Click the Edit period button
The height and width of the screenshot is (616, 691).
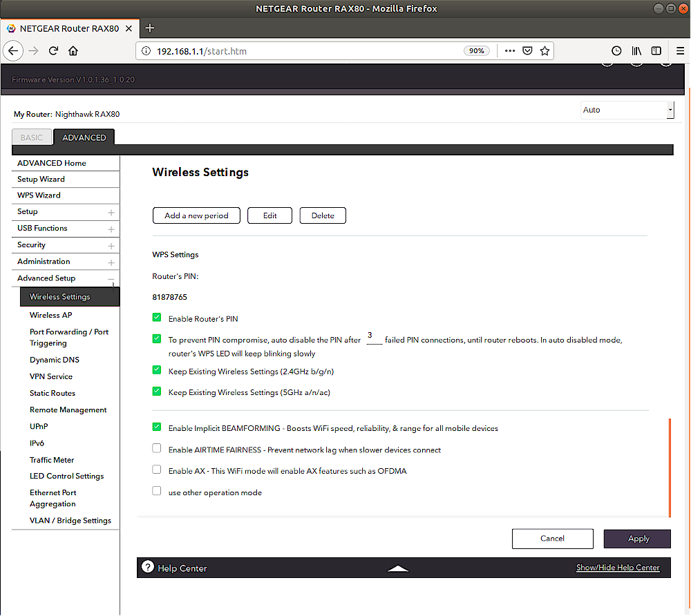click(269, 215)
